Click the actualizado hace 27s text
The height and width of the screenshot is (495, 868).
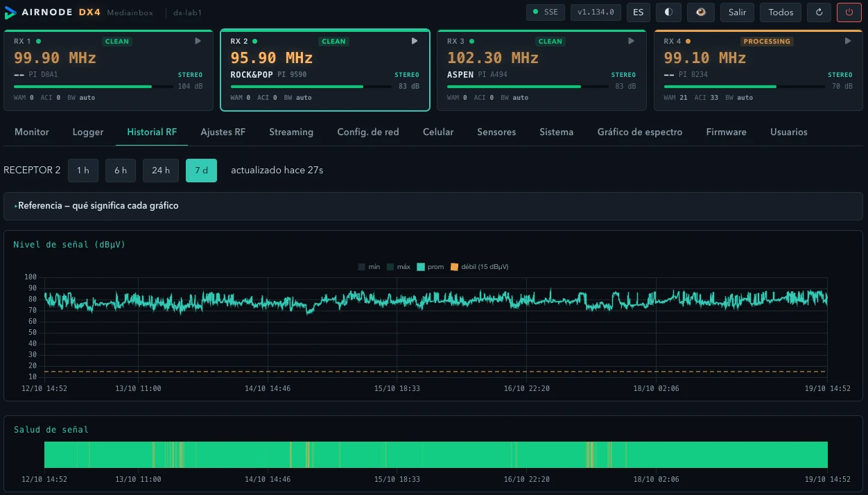(x=277, y=171)
